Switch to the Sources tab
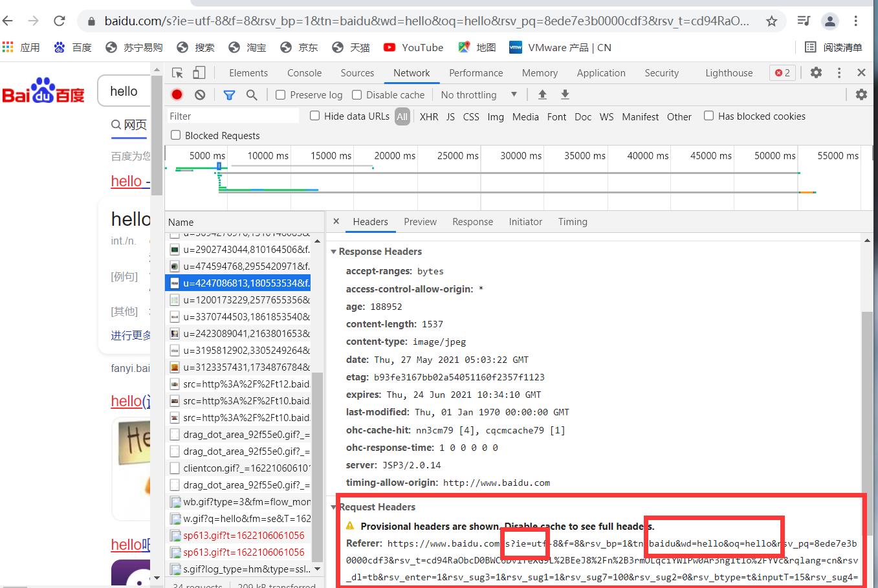This screenshot has height=588, width=878. pyautogui.click(x=357, y=73)
